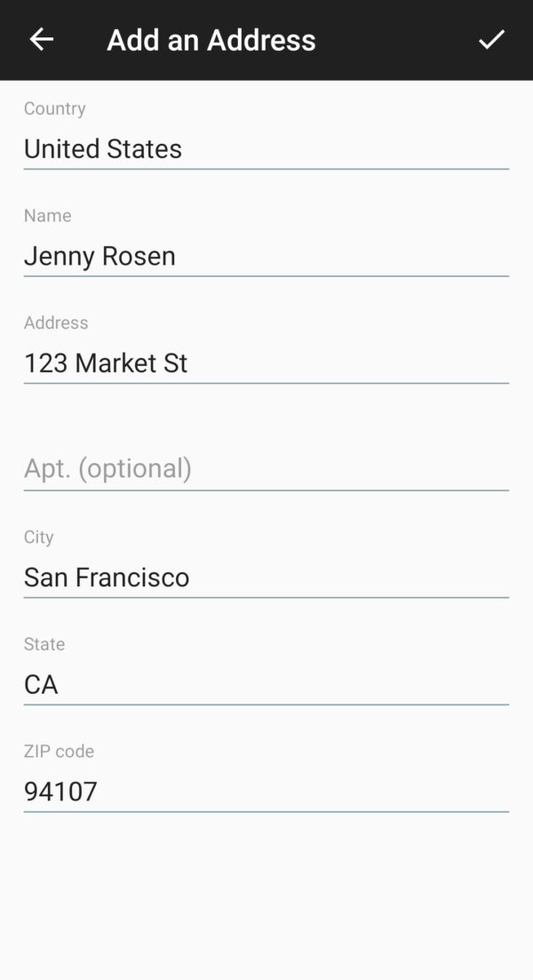
Task: Select the Name label text
Action: pos(47,215)
